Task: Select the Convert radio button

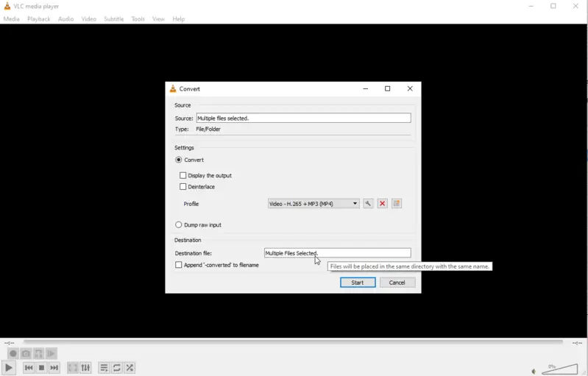Action: point(179,160)
